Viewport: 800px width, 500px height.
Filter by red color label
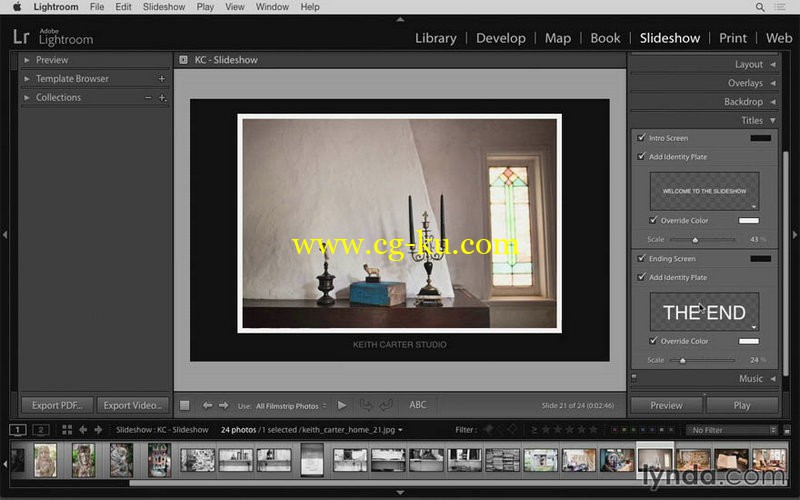click(x=614, y=430)
